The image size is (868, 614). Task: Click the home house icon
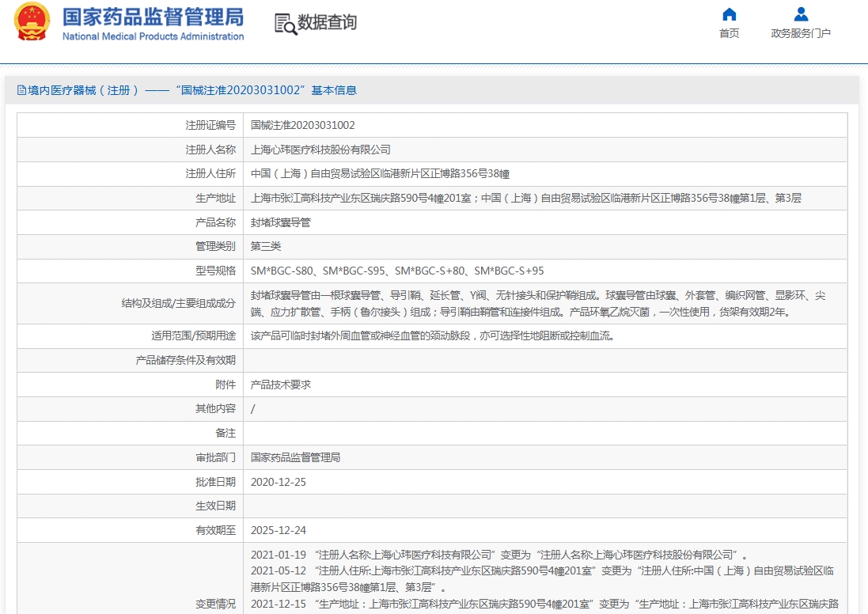(729, 14)
